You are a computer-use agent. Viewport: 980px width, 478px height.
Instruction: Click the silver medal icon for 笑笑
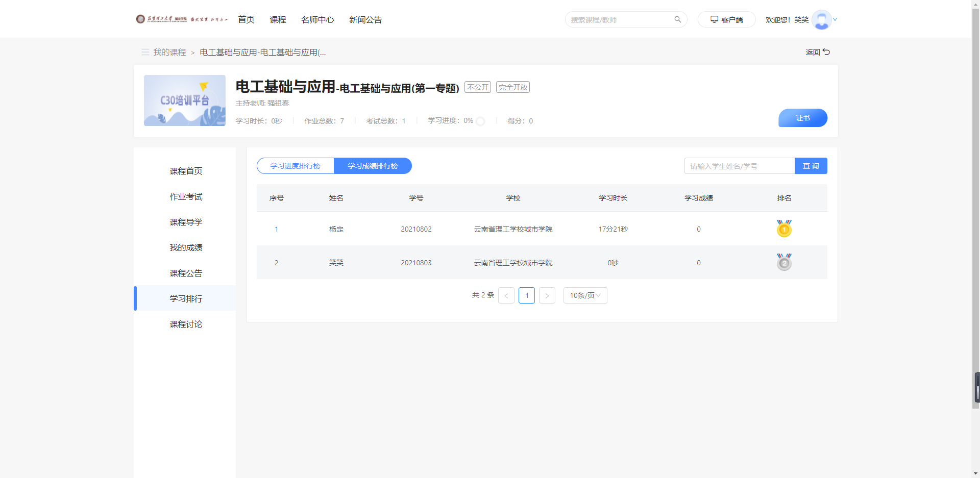click(784, 262)
